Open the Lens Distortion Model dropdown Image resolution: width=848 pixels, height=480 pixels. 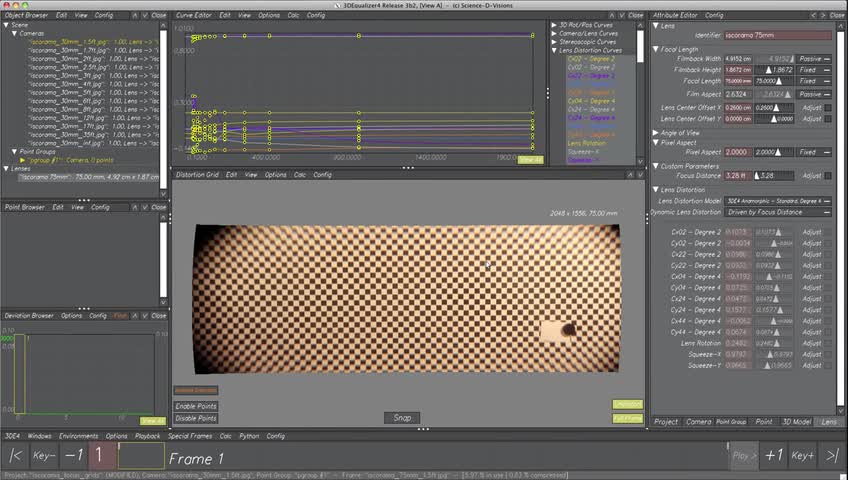point(778,201)
